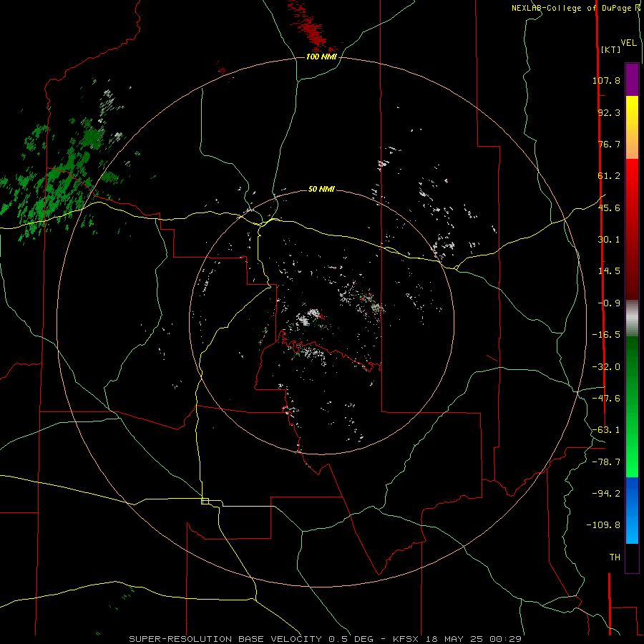644x644 pixels.
Task: Click the VEL legend title
Action: pos(628,43)
